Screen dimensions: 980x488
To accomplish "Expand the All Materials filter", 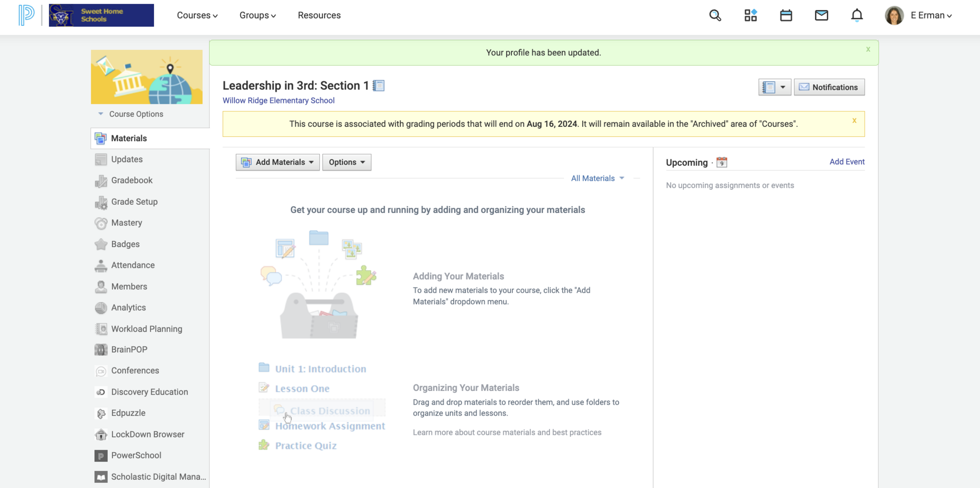I will (597, 178).
